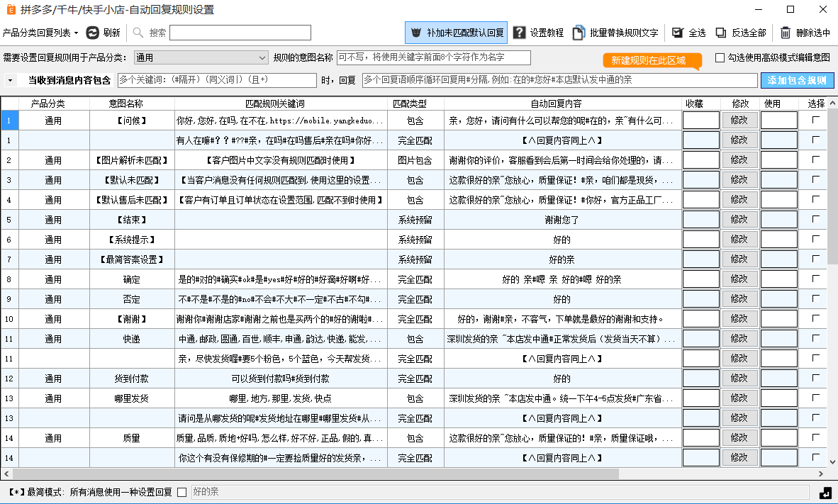Check the select box for 【问候】 row
Viewport: 838px width, 504px height.
[815, 121]
